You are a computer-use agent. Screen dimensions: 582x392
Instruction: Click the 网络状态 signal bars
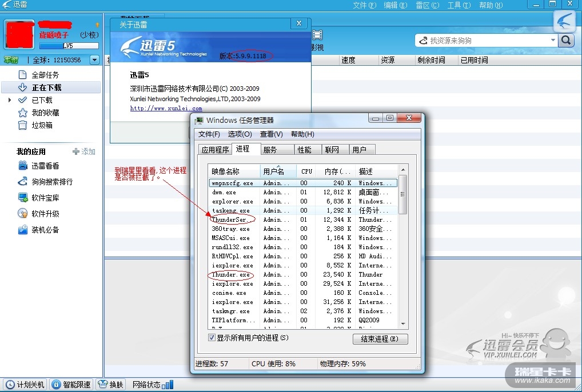pyautogui.click(x=168, y=385)
